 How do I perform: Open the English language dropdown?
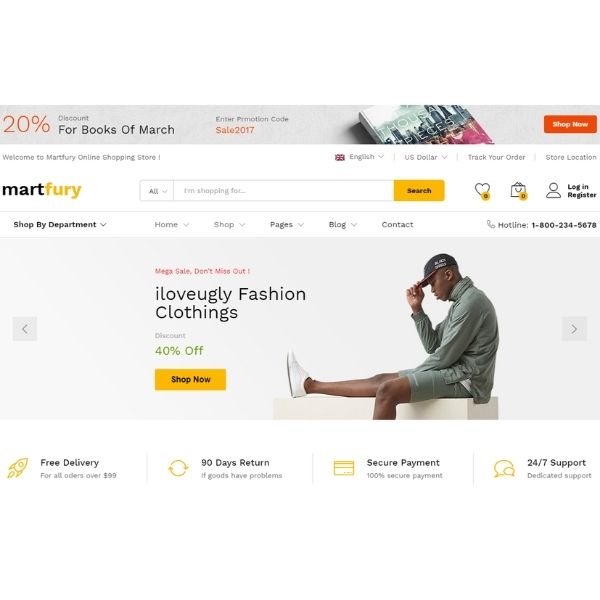359,157
